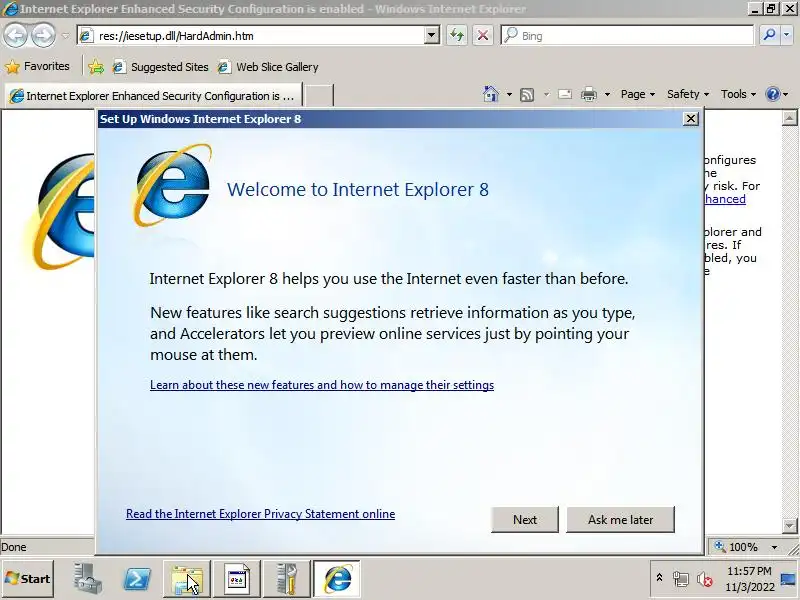Switch to Internet Explorer taskbar button
This screenshot has height=600, width=800.
click(337, 579)
